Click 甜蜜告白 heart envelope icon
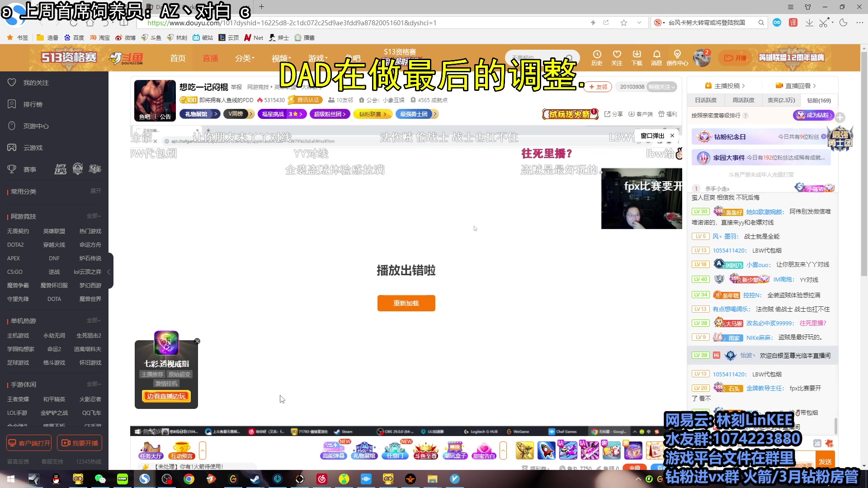 (x=484, y=450)
